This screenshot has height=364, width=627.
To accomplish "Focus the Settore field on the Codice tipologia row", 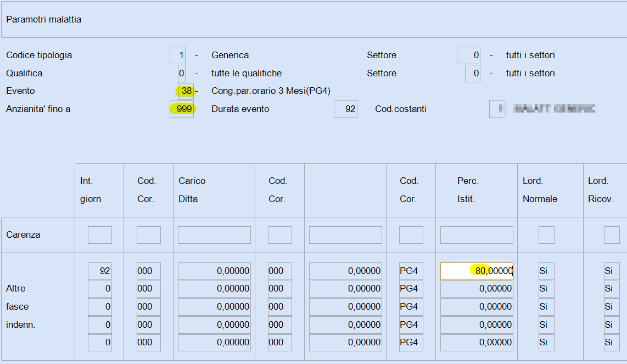I will click(469, 55).
